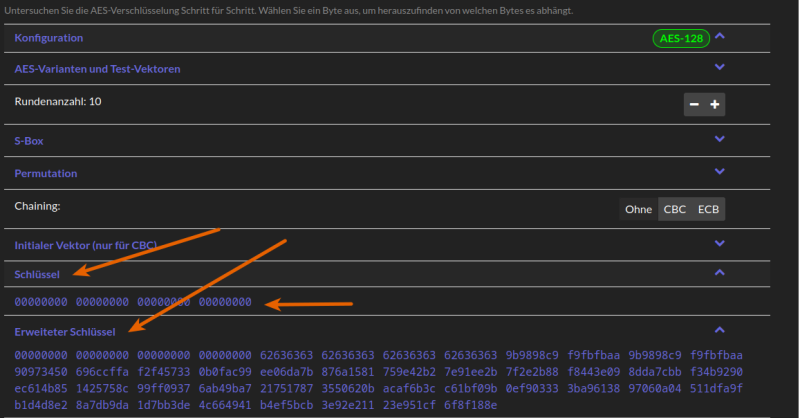Open the Konfiguration heading
Viewport: 800px width, 418px height.
coord(48,38)
